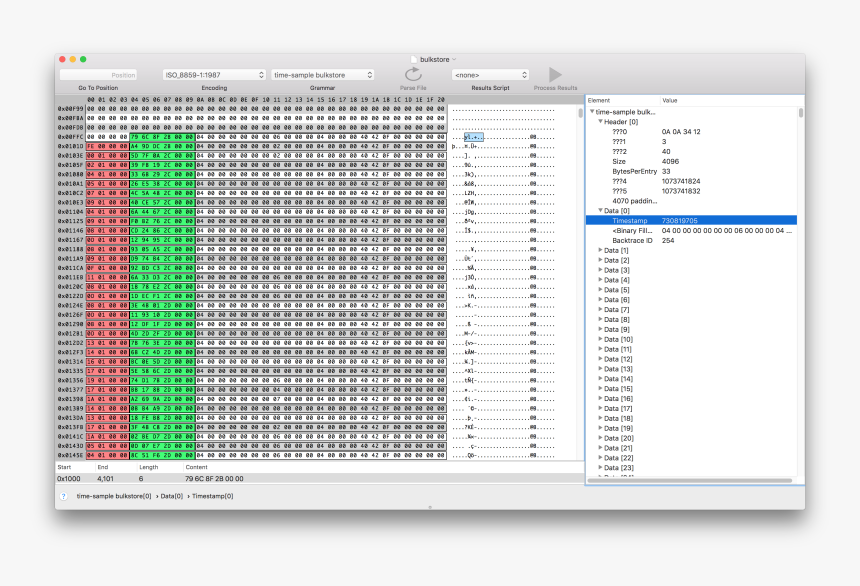Expand the Data [10] node
Screen dimensions: 860x586
coord(601,339)
